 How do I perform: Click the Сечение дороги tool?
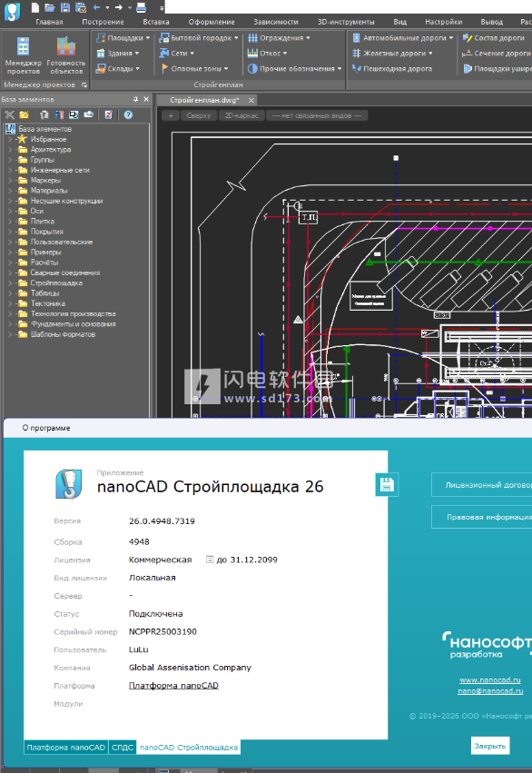pyautogui.click(x=497, y=54)
